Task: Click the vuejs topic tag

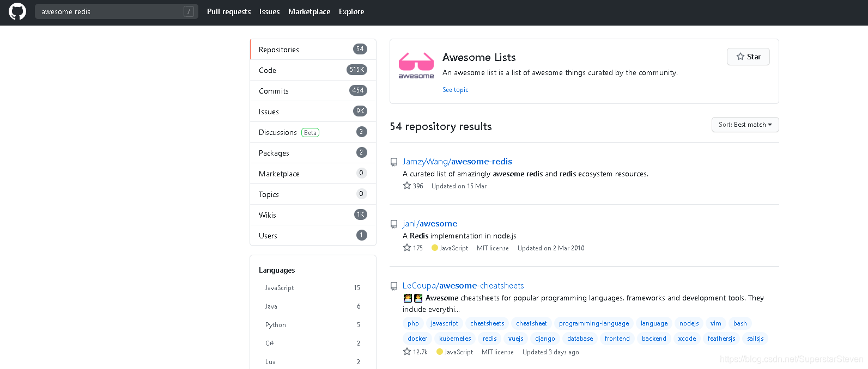Action: tap(516, 339)
